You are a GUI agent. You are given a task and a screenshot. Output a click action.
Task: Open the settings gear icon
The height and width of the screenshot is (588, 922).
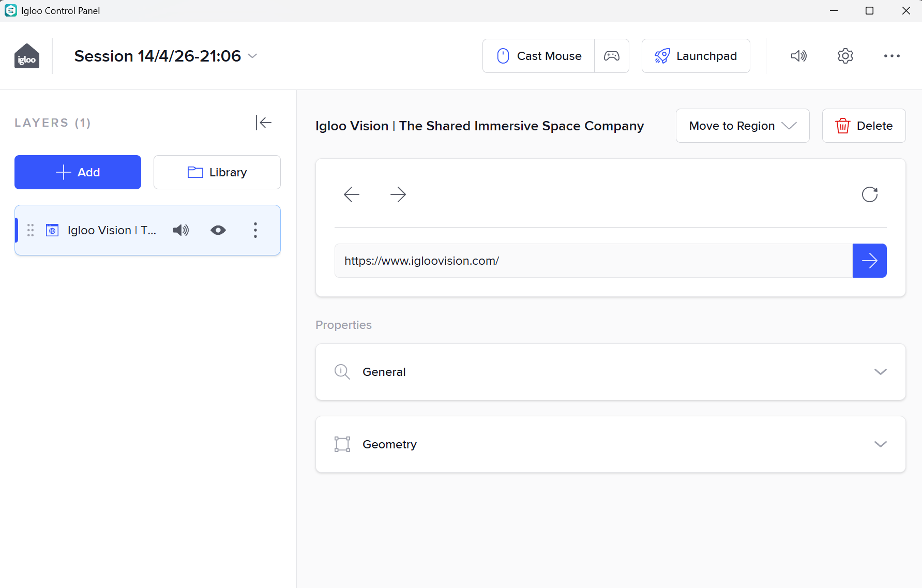tap(845, 56)
